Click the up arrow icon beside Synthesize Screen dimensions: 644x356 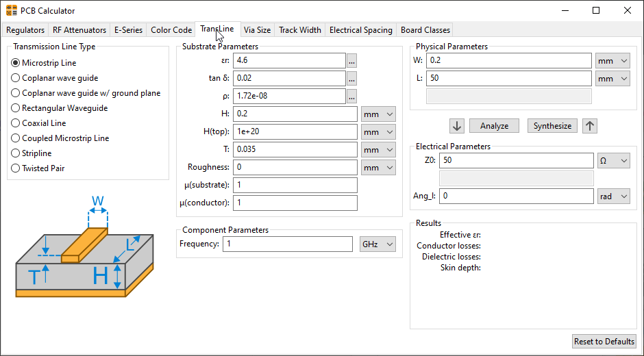589,126
